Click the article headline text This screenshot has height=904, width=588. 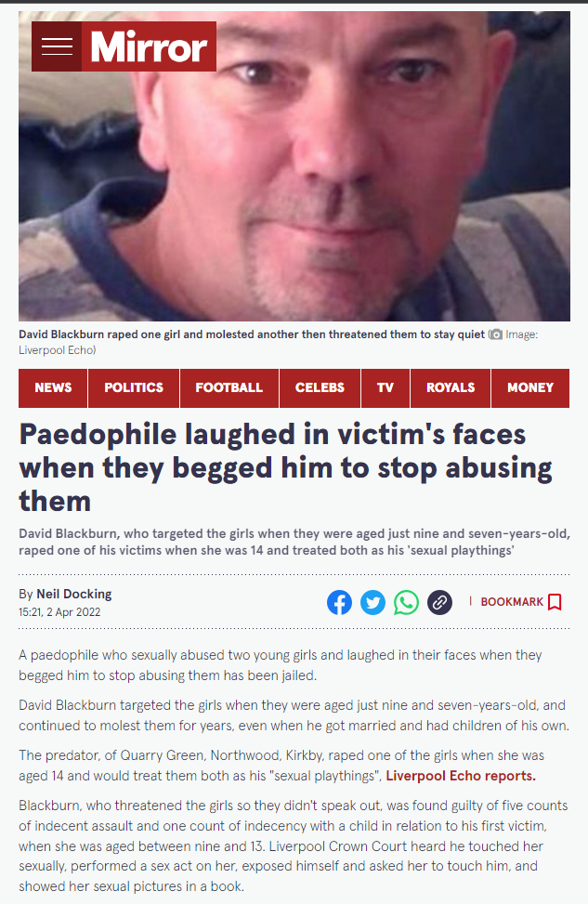coord(285,467)
